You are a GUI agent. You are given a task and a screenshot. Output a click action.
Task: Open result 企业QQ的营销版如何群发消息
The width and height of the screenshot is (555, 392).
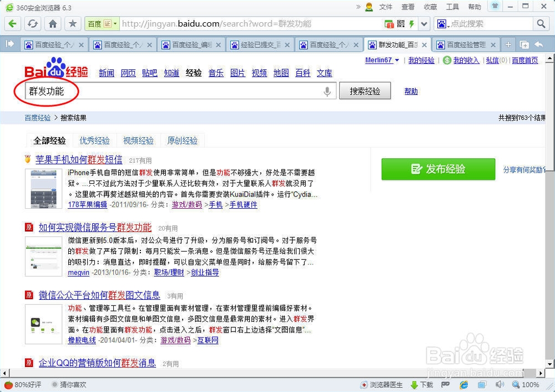coord(97,363)
